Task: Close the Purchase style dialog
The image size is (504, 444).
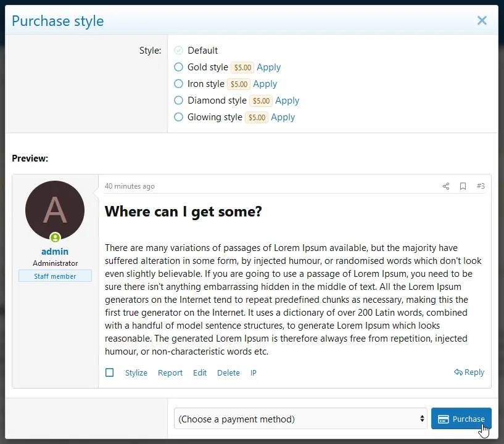Action: [482, 20]
